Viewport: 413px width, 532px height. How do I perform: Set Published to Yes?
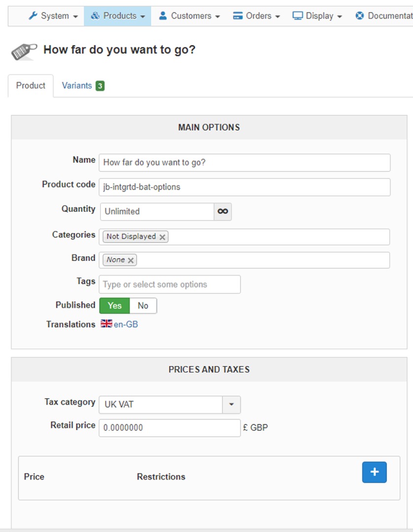(114, 305)
